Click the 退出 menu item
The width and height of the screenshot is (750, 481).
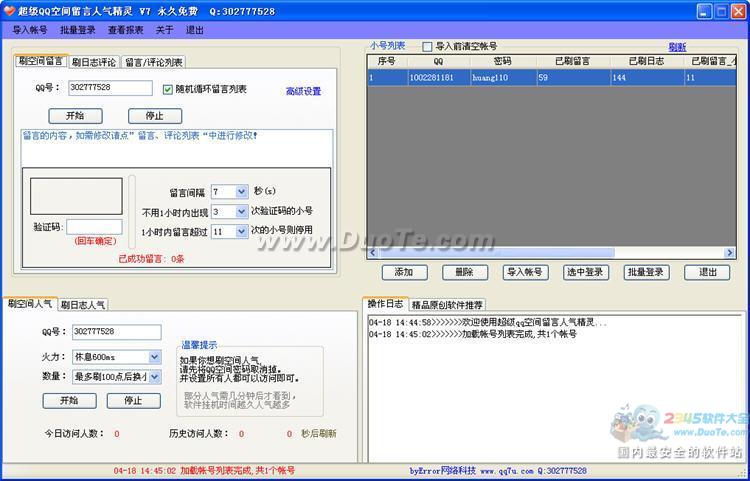195,30
